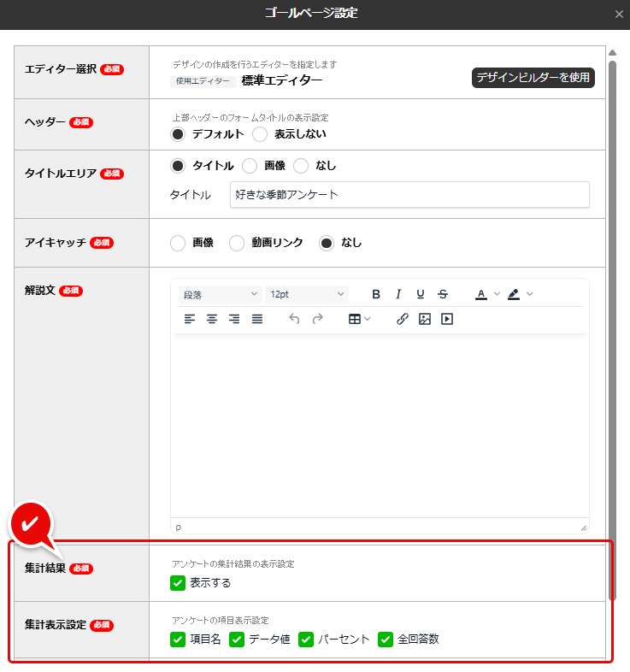630x672 pixels.
Task: Click the アンケートの集計結果の表示設定 description
Action: coord(233,564)
